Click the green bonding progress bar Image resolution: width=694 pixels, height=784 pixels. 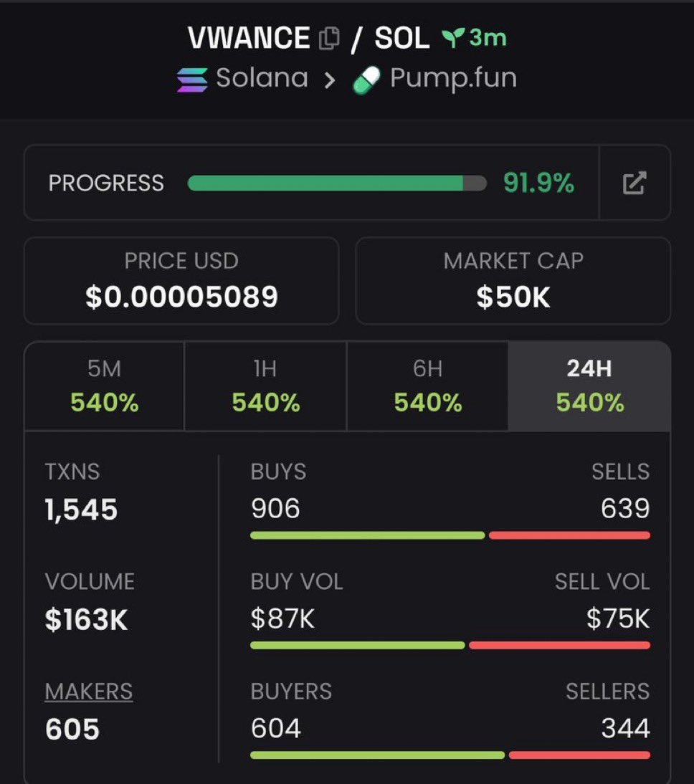point(326,183)
